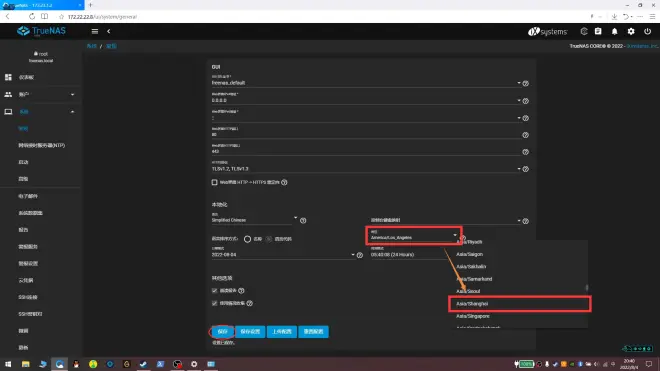Show help for the TLSv1.2, TLSv1.3 field
660x371 pixels.
click(x=525, y=169)
